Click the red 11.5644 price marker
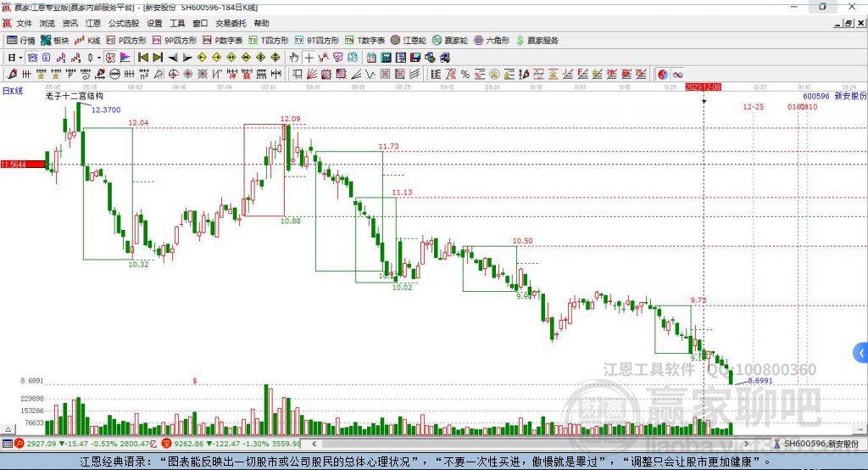 23,164
